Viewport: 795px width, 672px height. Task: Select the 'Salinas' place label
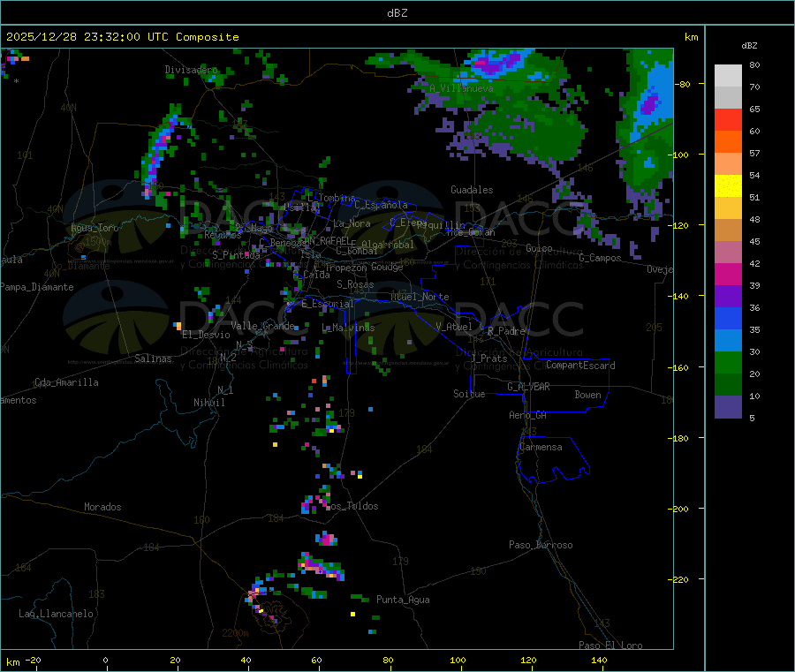pyautogui.click(x=153, y=359)
